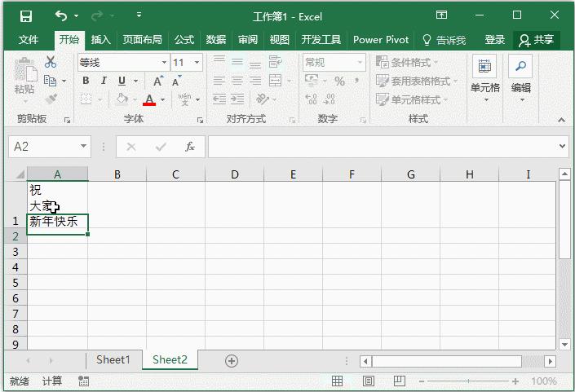This screenshot has height=392, width=575.
Task: Align text to middle vertically
Action: [237, 62]
